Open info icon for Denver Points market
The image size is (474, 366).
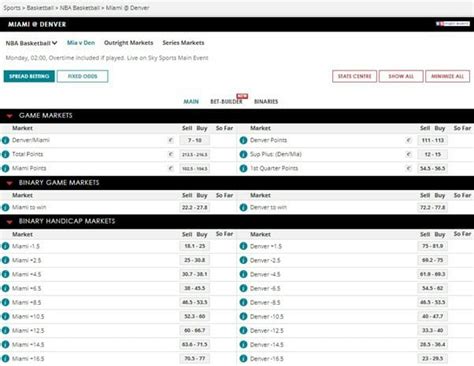(x=243, y=140)
